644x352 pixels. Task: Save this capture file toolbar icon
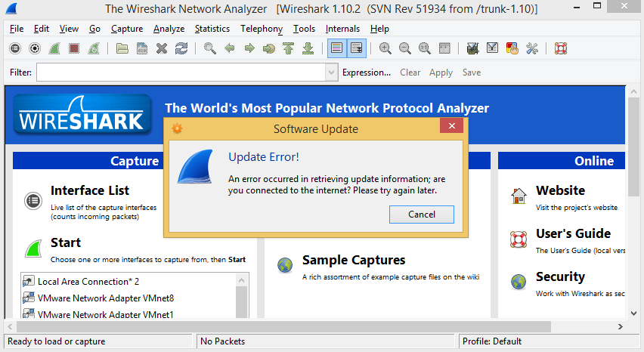[x=141, y=48]
